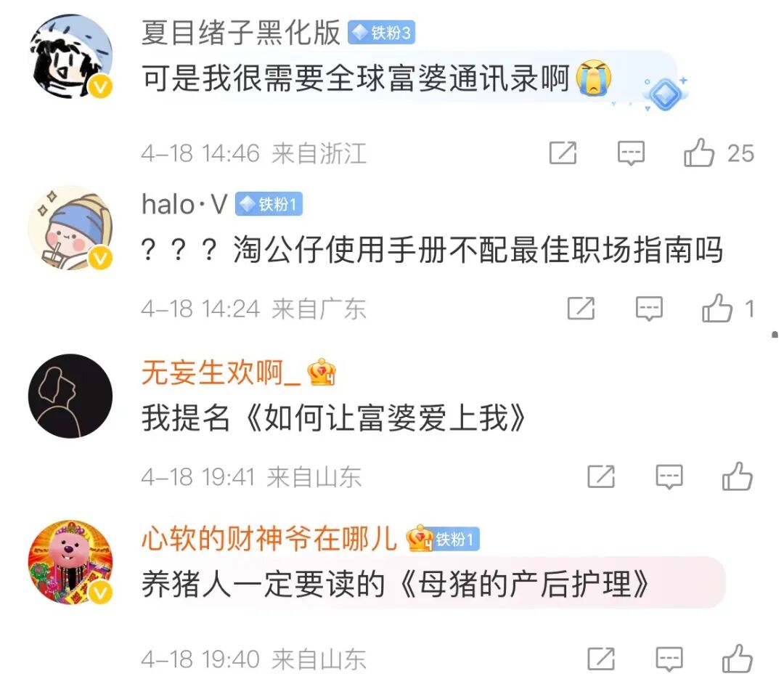Open 夏目绪子黑化版's profile avatar

point(70,56)
